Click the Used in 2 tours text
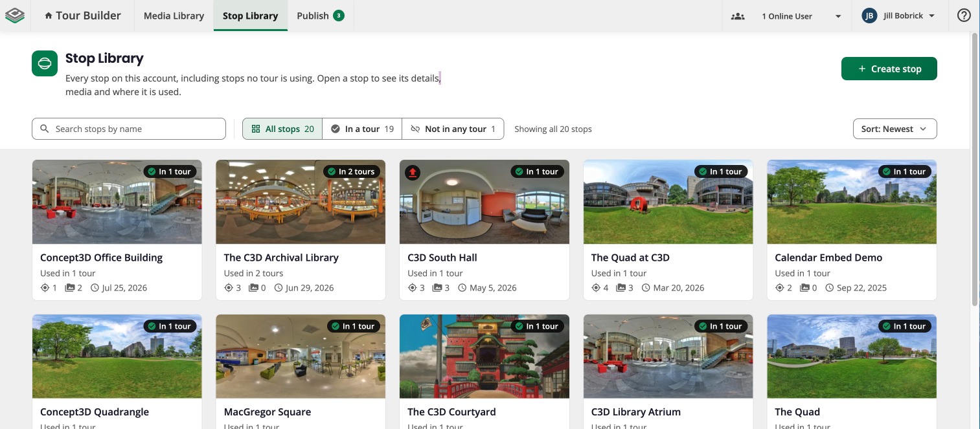This screenshot has height=429, width=980. point(254,273)
